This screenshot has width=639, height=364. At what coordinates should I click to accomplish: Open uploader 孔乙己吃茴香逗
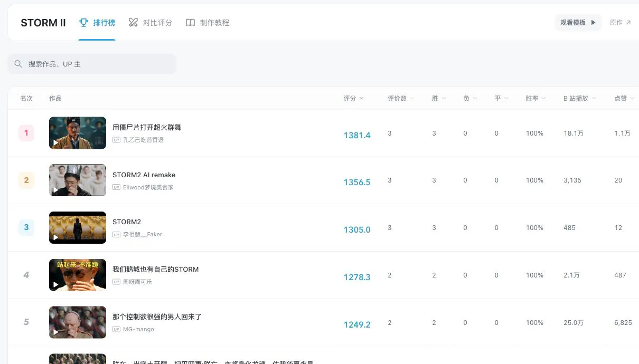point(143,140)
